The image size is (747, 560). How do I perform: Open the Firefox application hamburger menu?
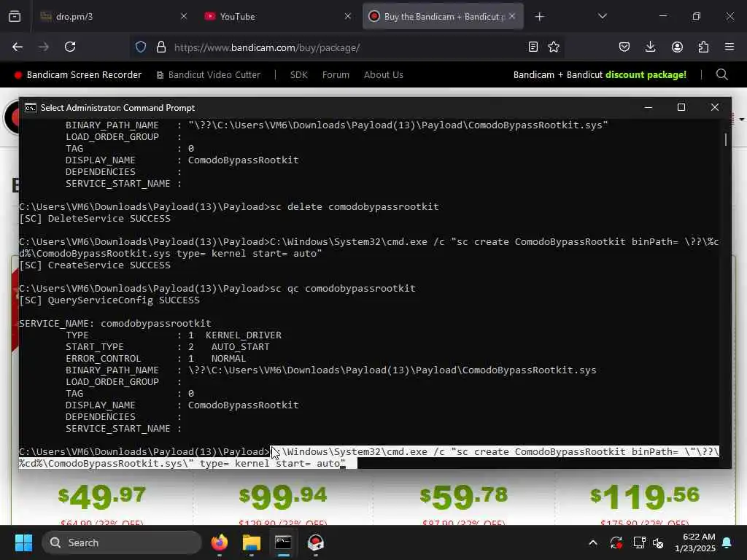click(729, 47)
